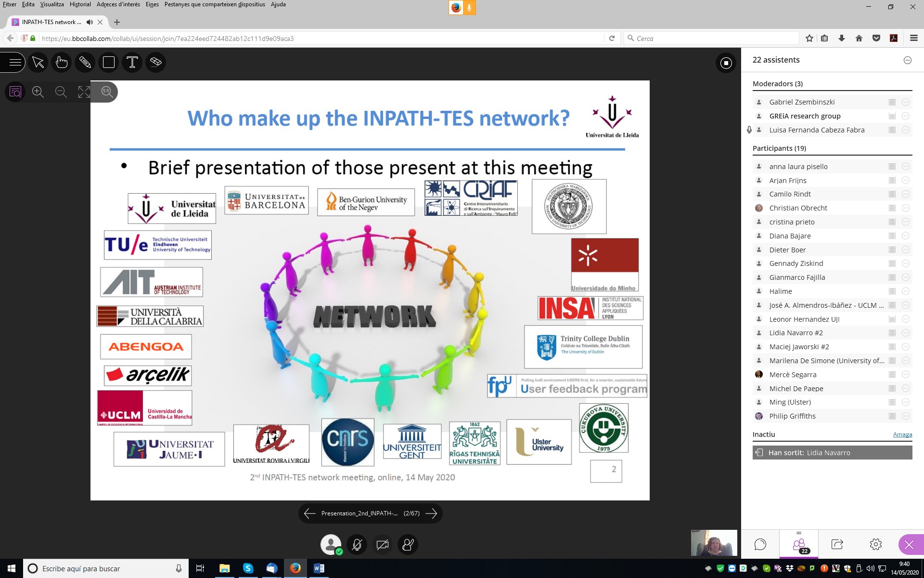Select the arrow selection tool
This screenshot has height=578, width=924.
[x=38, y=62]
